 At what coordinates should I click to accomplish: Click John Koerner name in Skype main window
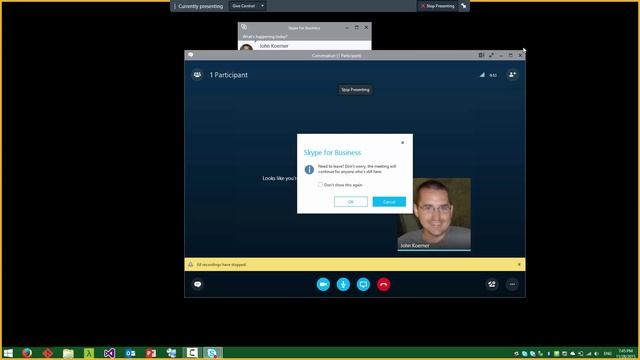[274, 46]
